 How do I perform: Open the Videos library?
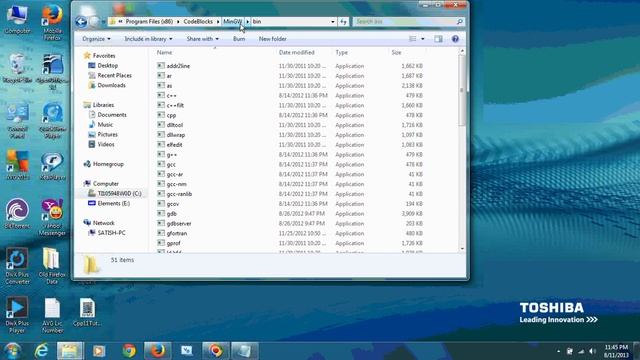106,144
